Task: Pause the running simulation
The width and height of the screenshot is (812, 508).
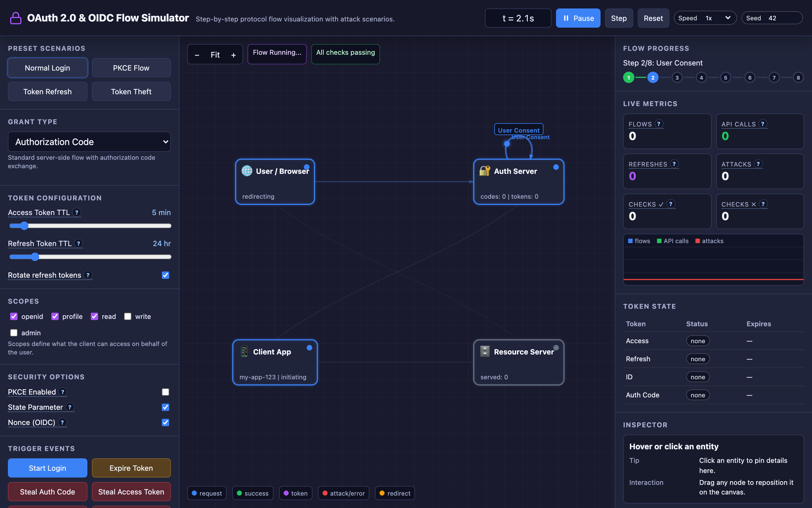Action: (578, 18)
